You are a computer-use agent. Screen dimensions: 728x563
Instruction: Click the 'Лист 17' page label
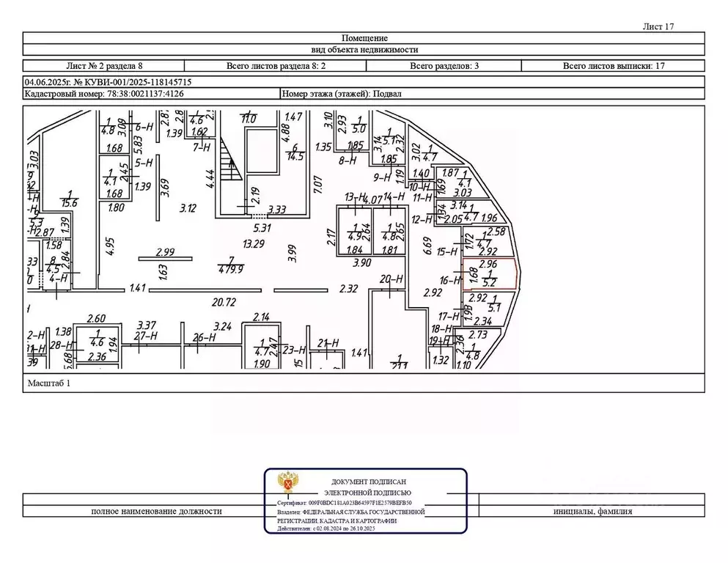coord(658,26)
